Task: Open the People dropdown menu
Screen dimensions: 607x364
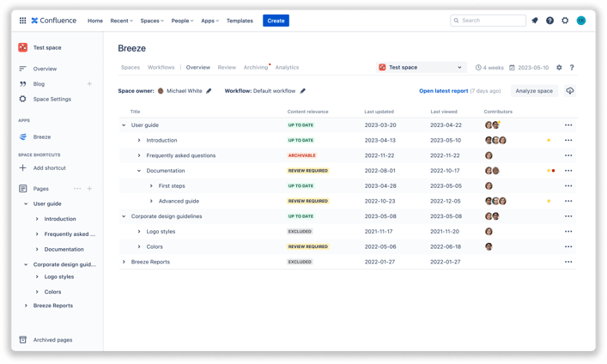Action: click(x=182, y=21)
